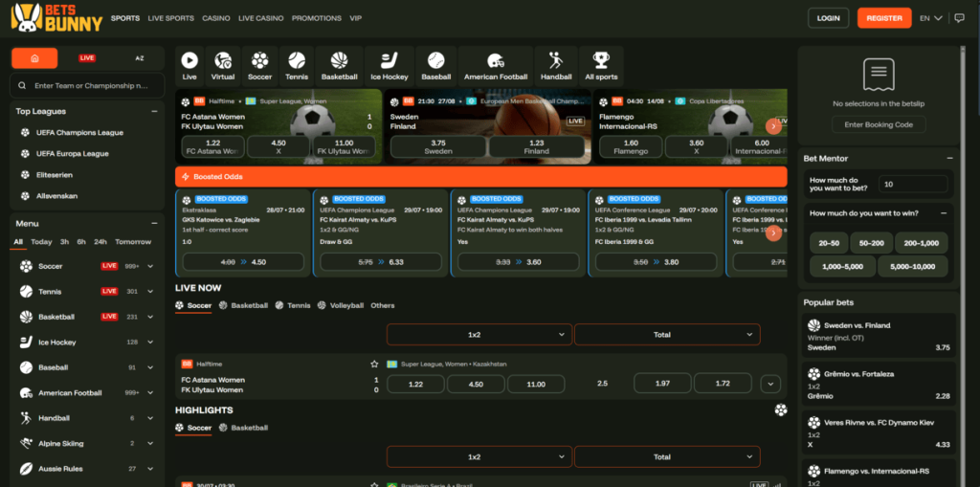This screenshot has width=980, height=487.
Task: Choose the 5,000-10,000 win range
Action: pos(912,266)
